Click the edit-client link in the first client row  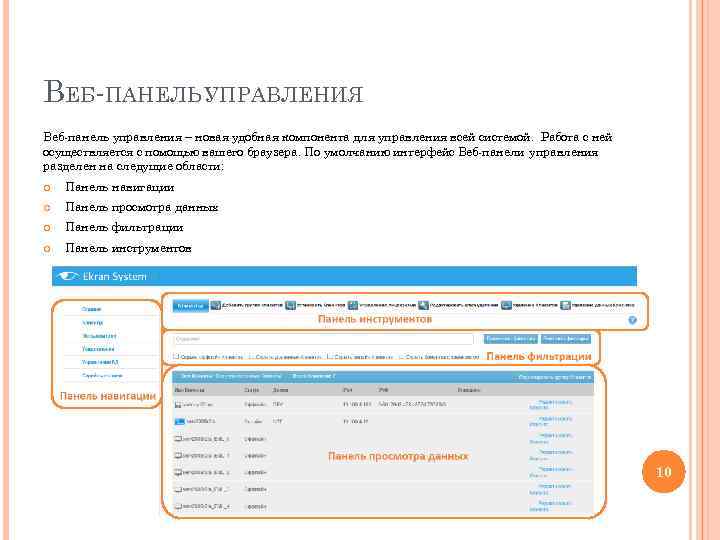tap(551, 405)
